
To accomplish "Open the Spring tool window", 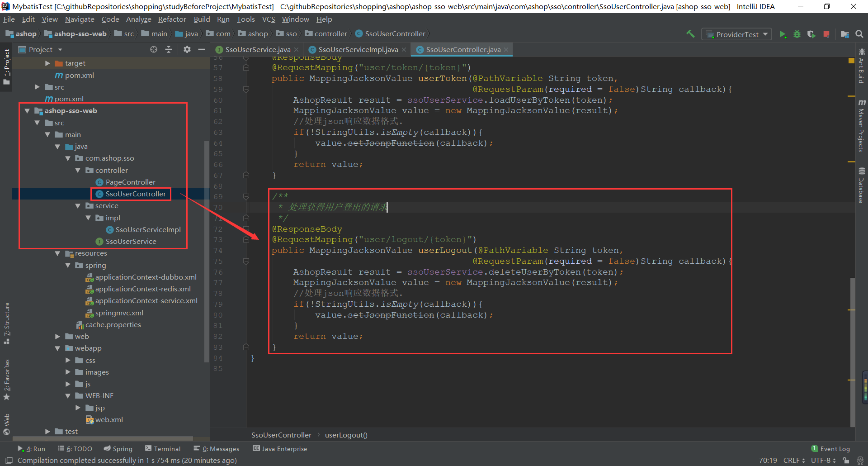I will [118, 449].
